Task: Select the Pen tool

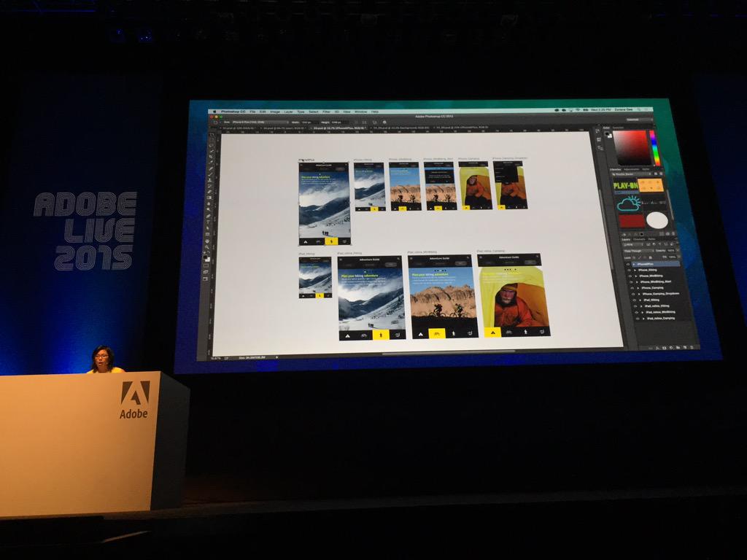Action: (x=209, y=216)
